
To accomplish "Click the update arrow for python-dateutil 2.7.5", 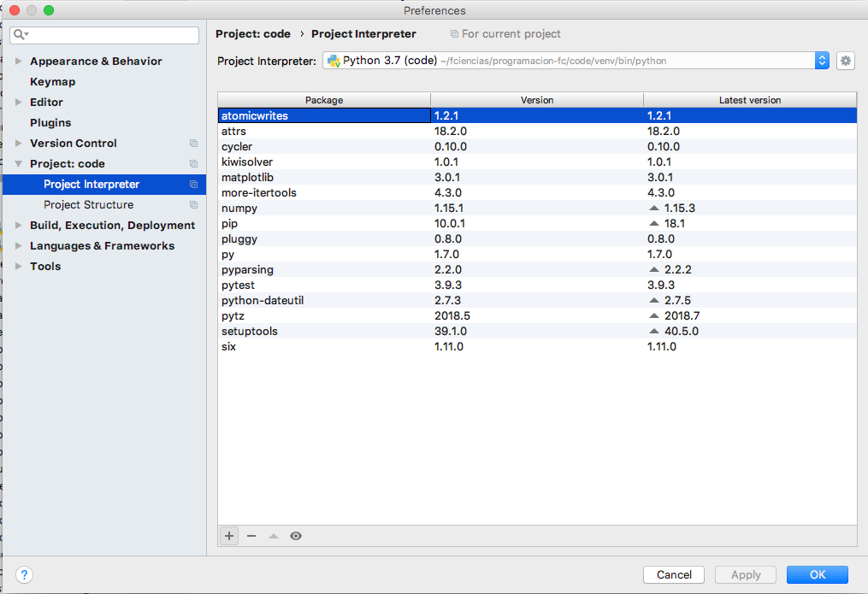I will pos(653,300).
